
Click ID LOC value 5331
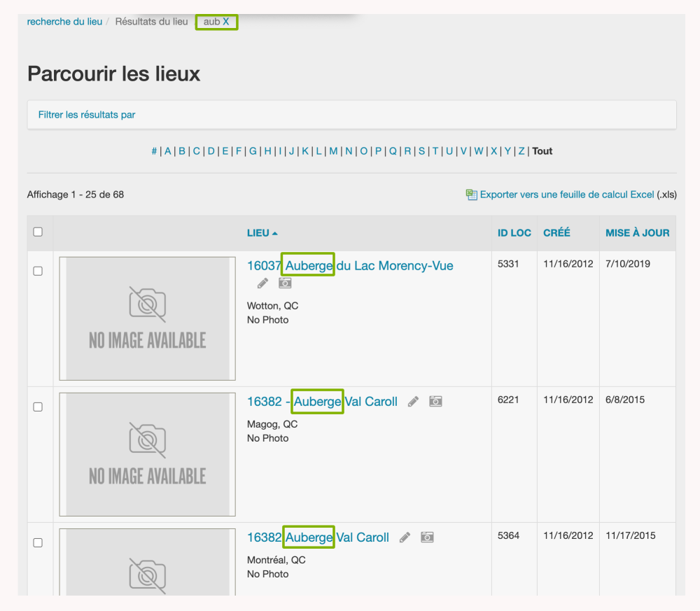(508, 264)
